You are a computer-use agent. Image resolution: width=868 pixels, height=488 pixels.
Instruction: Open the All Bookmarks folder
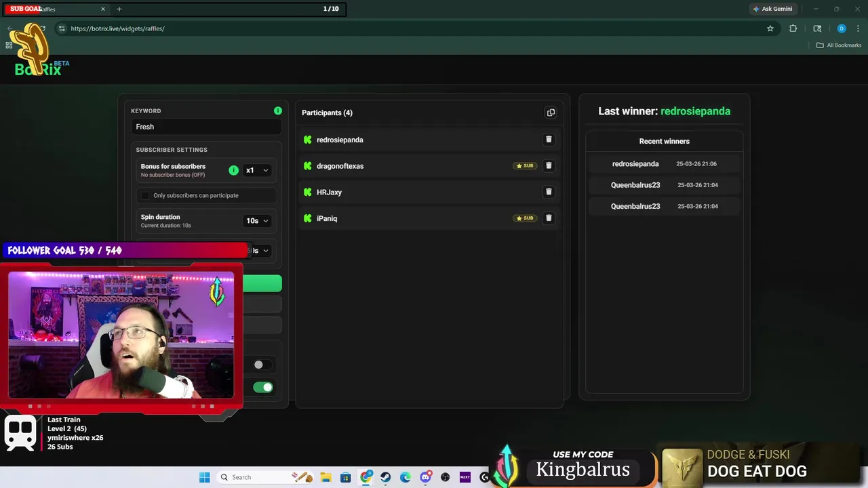(x=839, y=45)
